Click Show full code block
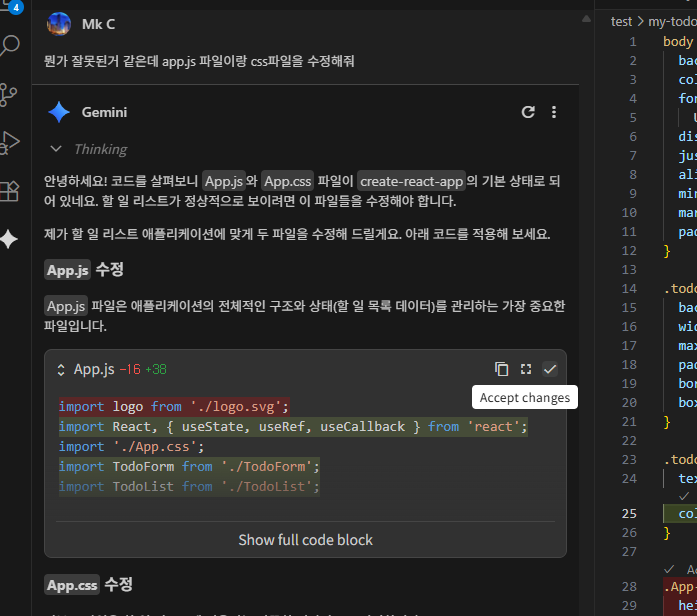The height and width of the screenshot is (616, 697). (x=305, y=540)
